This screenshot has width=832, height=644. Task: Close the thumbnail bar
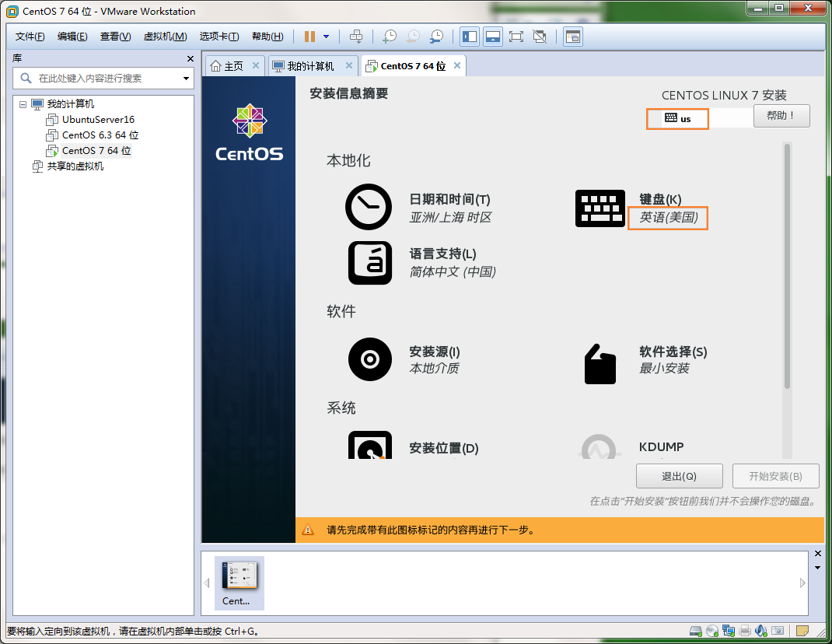click(818, 554)
